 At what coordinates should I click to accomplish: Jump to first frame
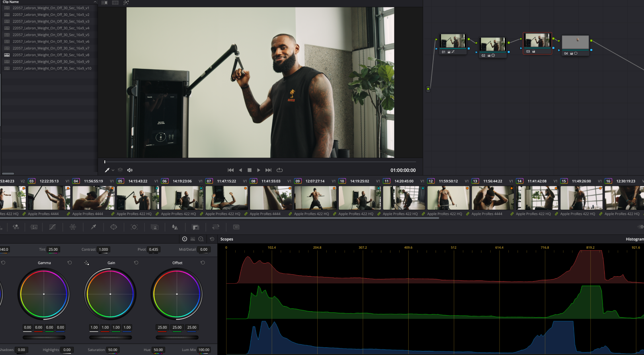pos(230,170)
